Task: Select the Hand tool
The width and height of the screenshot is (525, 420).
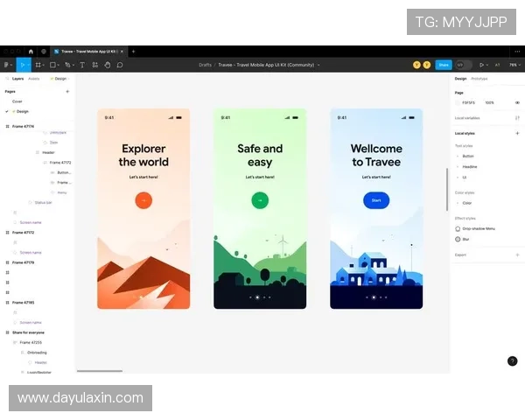Action: click(107, 65)
